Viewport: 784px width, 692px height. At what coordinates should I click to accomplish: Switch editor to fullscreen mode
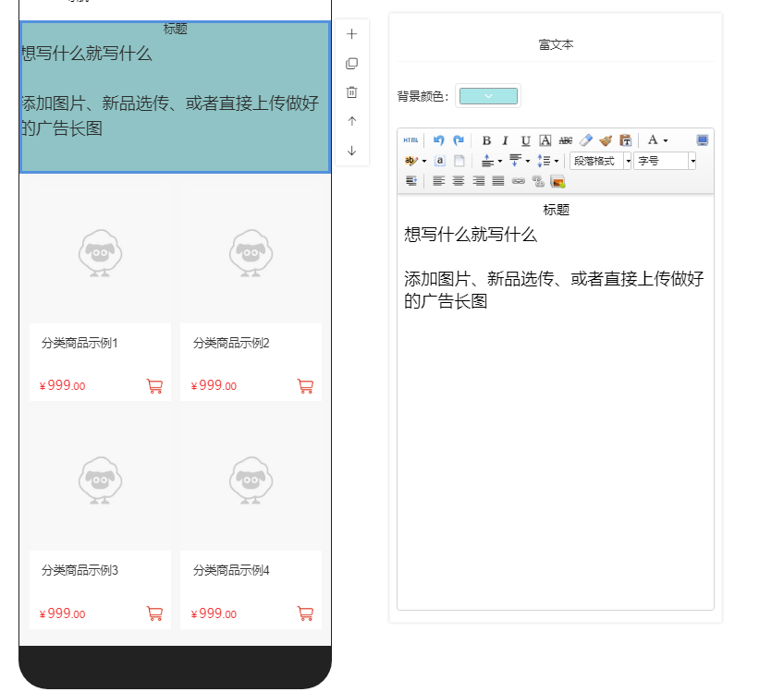click(x=703, y=140)
